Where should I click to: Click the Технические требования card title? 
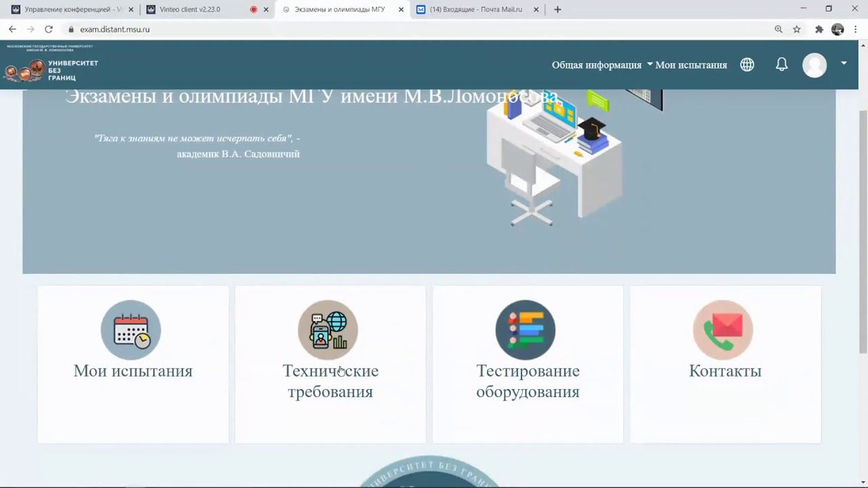tap(330, 381)
